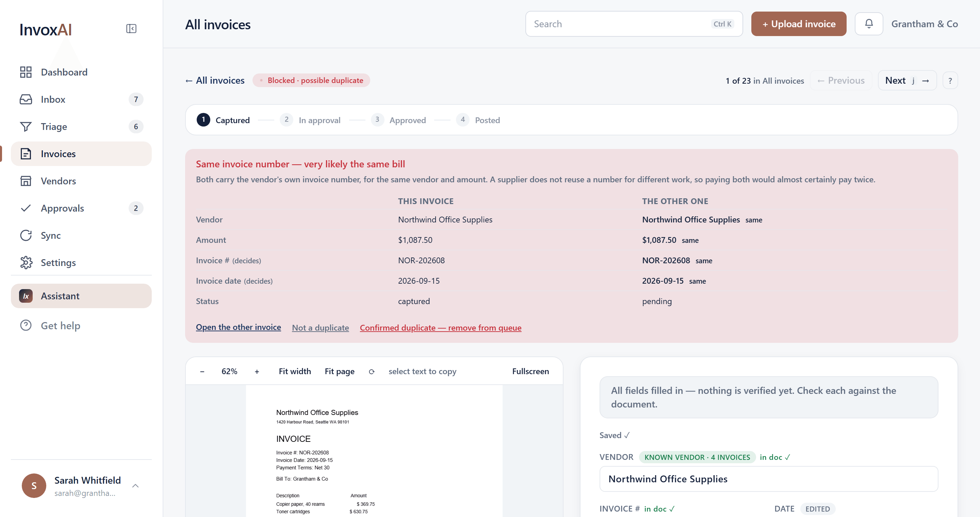The image size is (980, 517).
Task: Collapse the sidebar with the panel icon
Action: (131, 29)
